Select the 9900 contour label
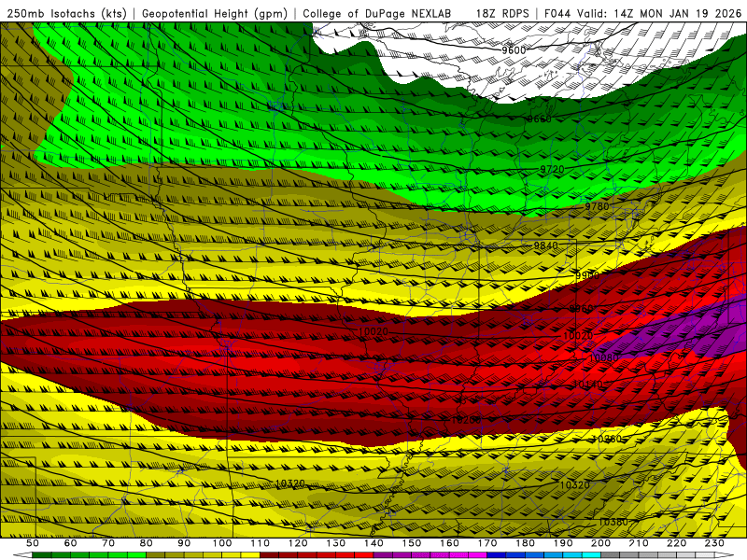The height and width of the screenshot is (560, 747). coord(587,276)
